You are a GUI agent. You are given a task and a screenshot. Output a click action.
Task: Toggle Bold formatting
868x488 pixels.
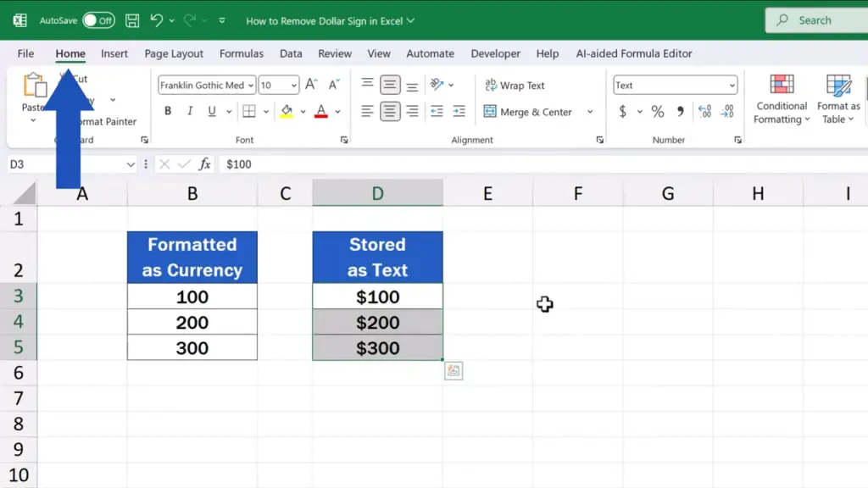[168, 111]
